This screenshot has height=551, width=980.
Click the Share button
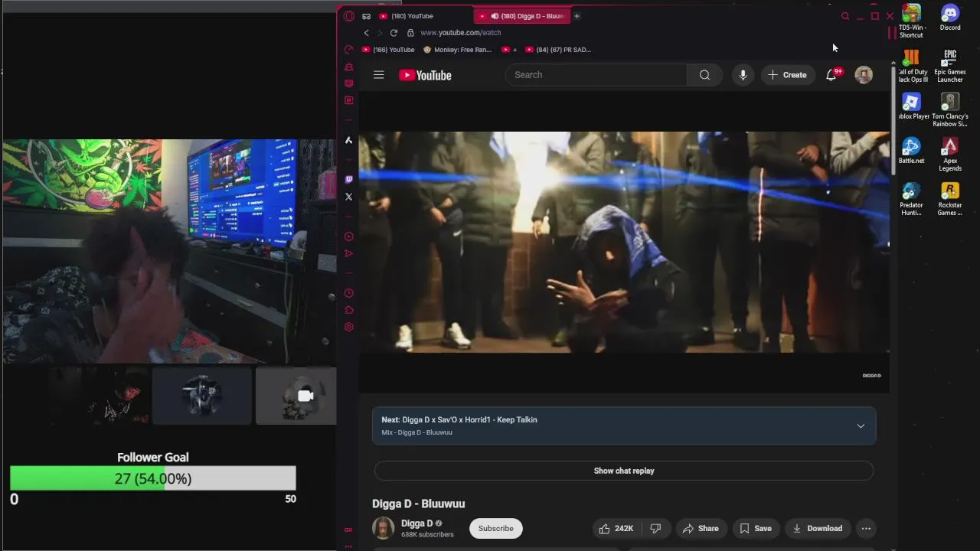tap(701, 528)
